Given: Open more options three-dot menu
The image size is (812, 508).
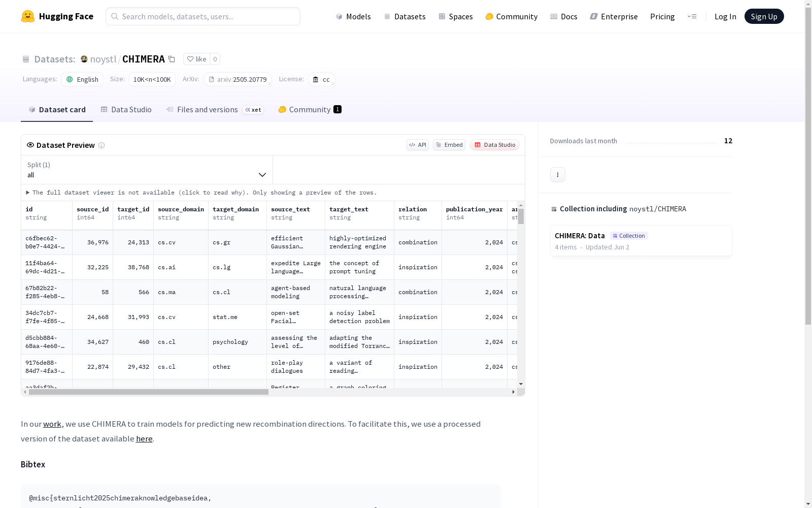Looking at the screenshot, I should [x=558, y=175].
